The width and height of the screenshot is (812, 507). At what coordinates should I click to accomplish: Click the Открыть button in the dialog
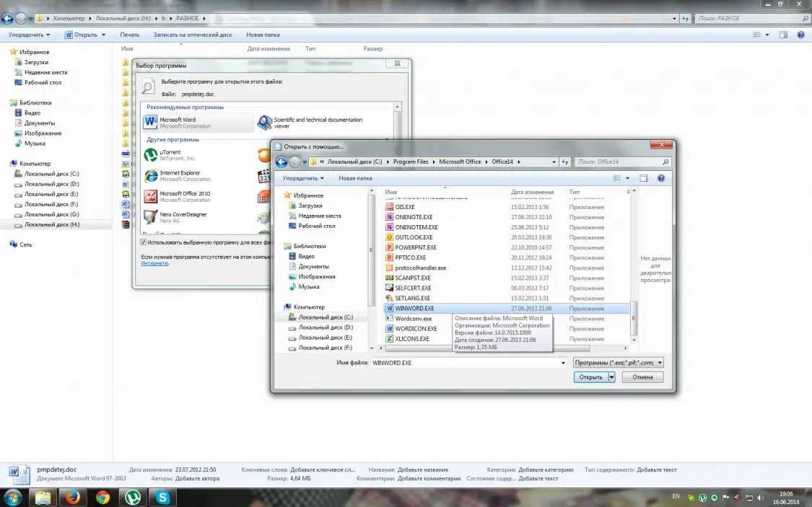(x=591, y=377)
